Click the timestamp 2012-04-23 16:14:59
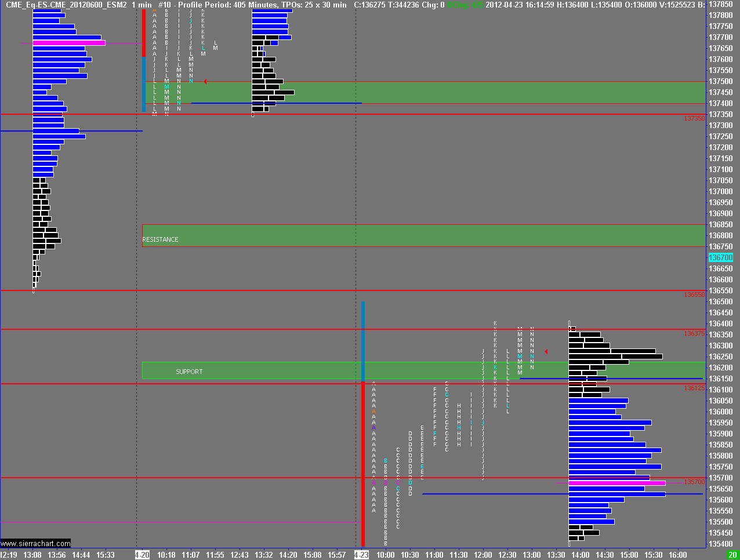This screenshot has width=740, height=560. coord(520,5)
